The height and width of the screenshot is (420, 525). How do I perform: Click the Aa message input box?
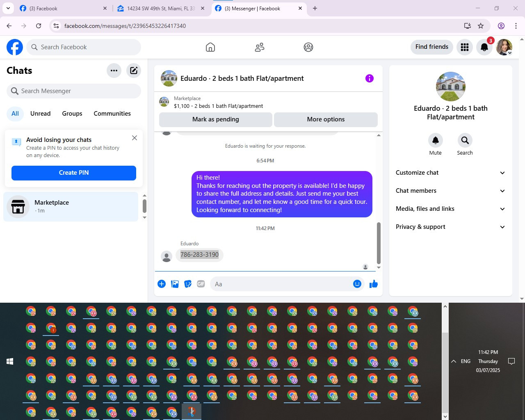click(x=281, y=284)
